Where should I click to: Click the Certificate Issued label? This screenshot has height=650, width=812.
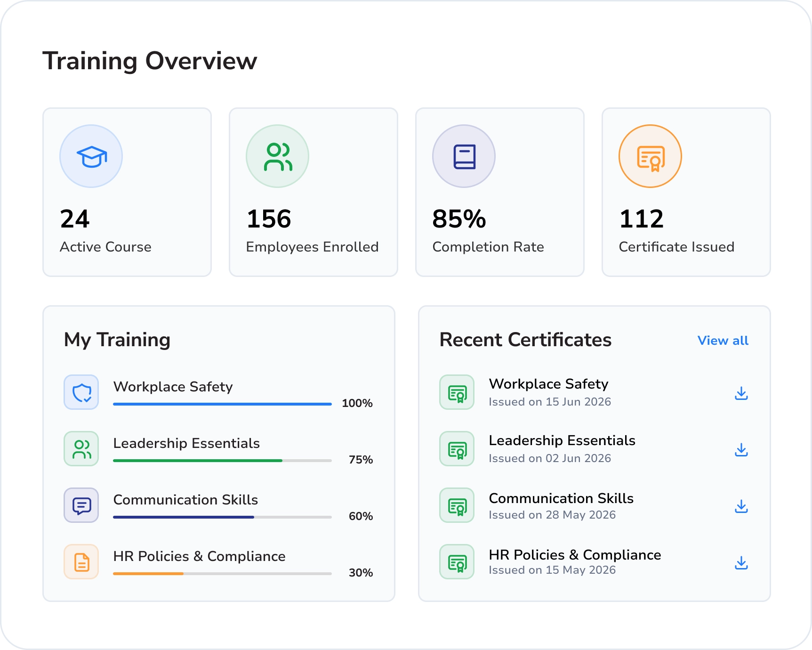coord(677,247)
